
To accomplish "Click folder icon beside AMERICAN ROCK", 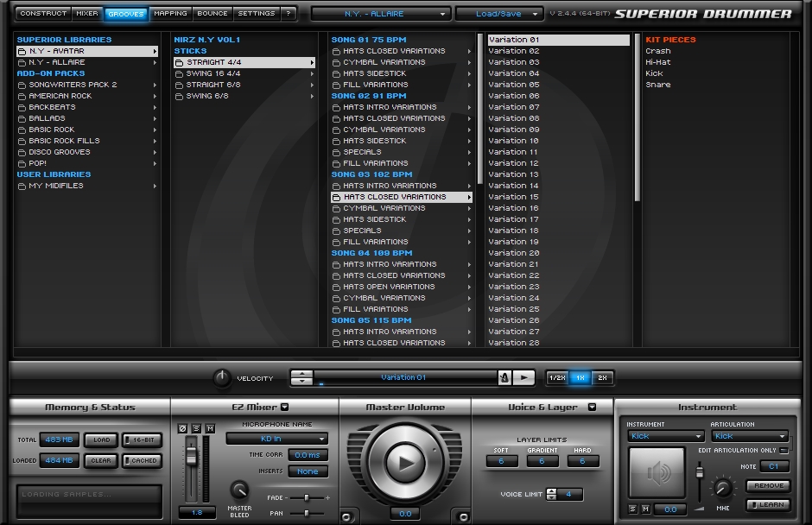I will 22,97.
